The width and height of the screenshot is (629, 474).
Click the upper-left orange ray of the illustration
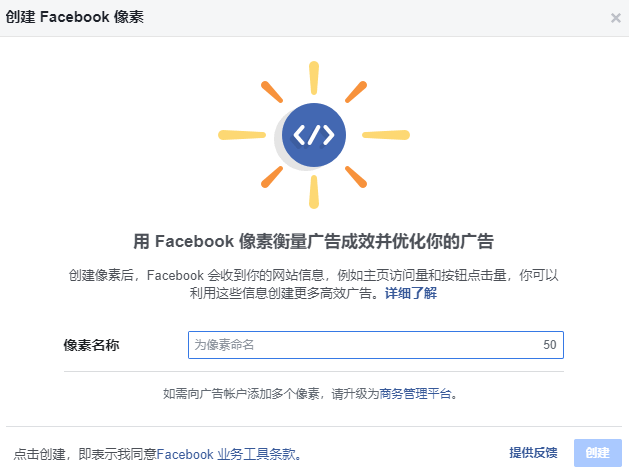pos(272,92)
